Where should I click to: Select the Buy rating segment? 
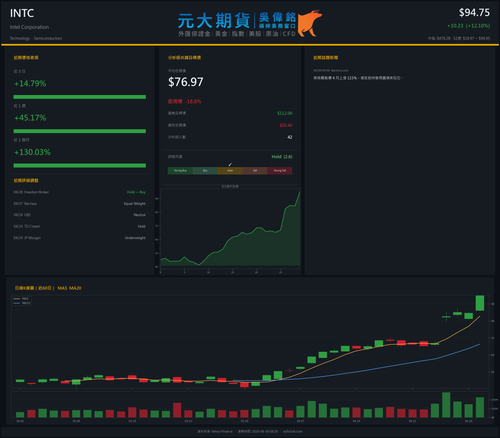point(205,171)
